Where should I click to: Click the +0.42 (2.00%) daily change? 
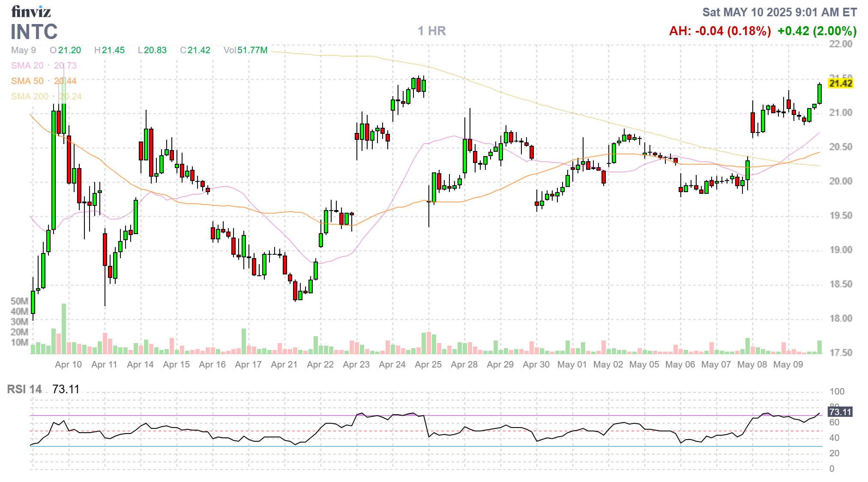click(x=817, y=31)
